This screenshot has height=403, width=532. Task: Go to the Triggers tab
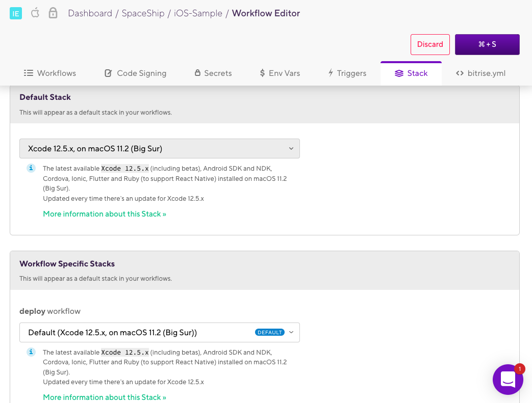(347, 73)
